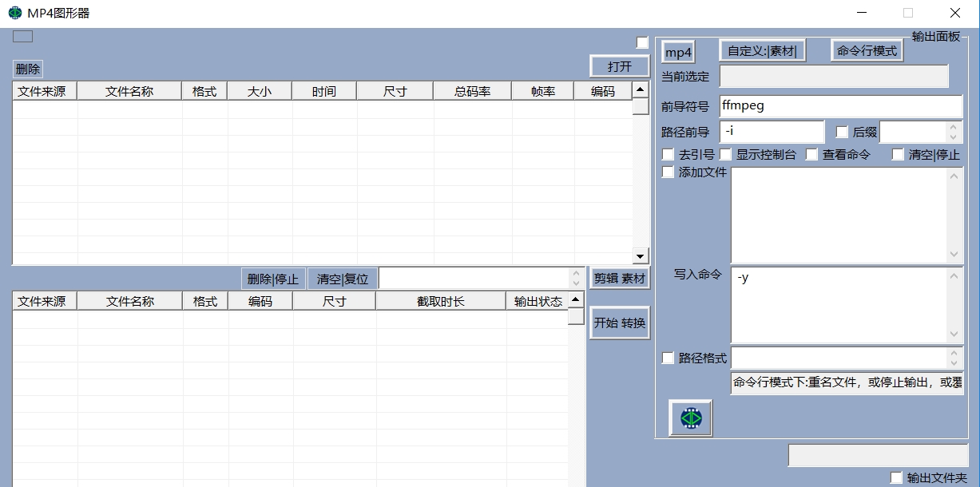Start conversion with the 开始 转换 button
The width and height of the screenshot is (980, 487).
coord(619,322)
